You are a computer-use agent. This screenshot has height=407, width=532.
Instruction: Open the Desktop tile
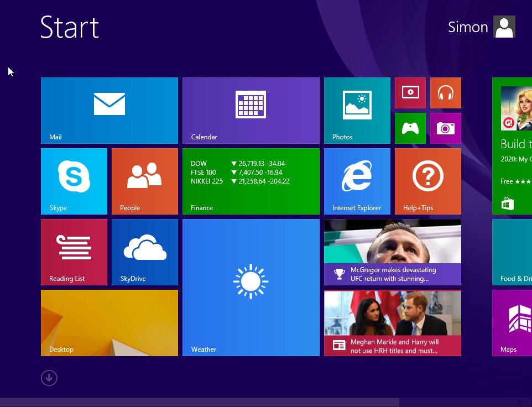(109, 323)
